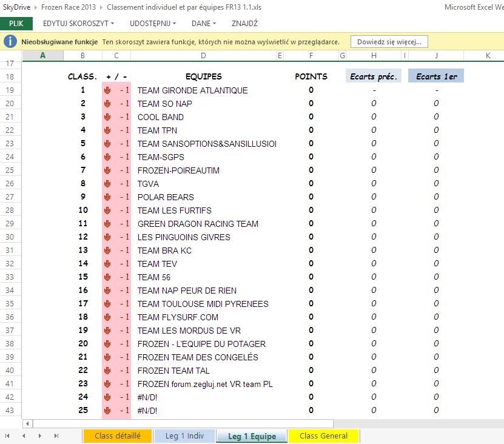
Task: Select cell TEAM TPN
Action: pyautogui.click(x=203, y=130)
